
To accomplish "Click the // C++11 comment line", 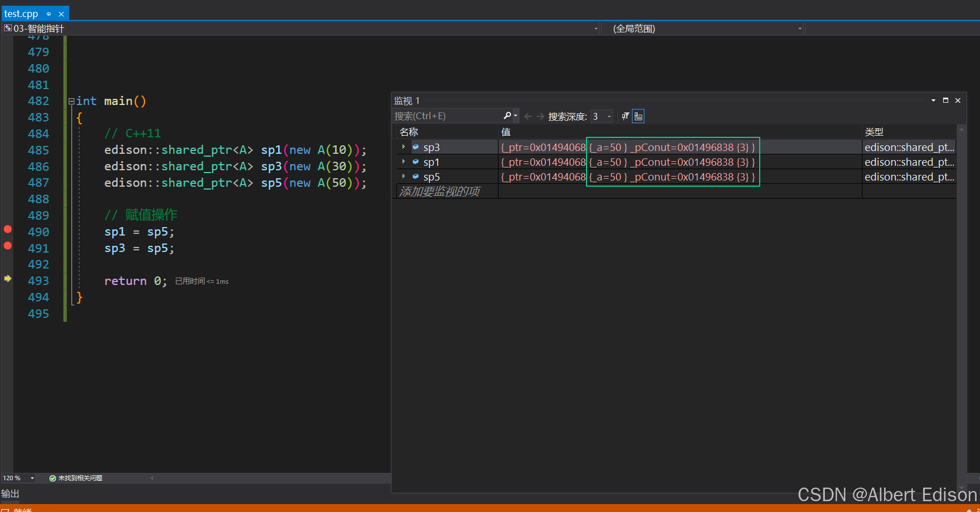I will 132,133.
